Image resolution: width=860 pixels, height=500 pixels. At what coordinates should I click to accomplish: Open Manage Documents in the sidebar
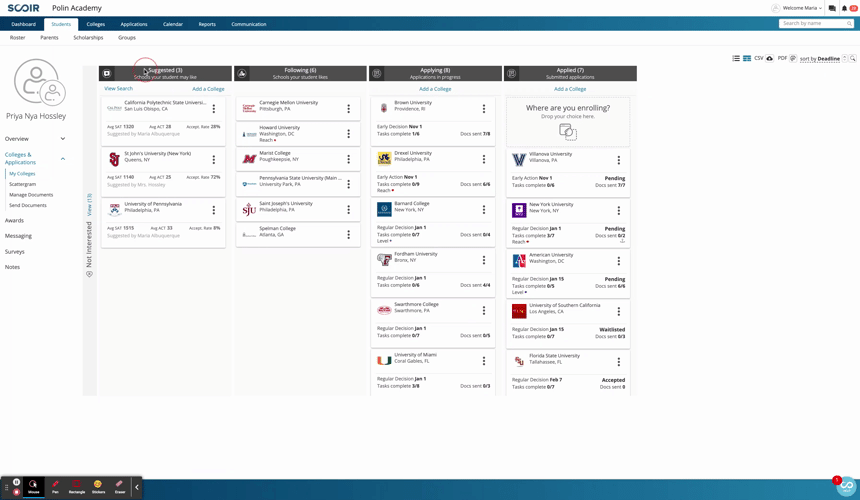click(31, 195)
